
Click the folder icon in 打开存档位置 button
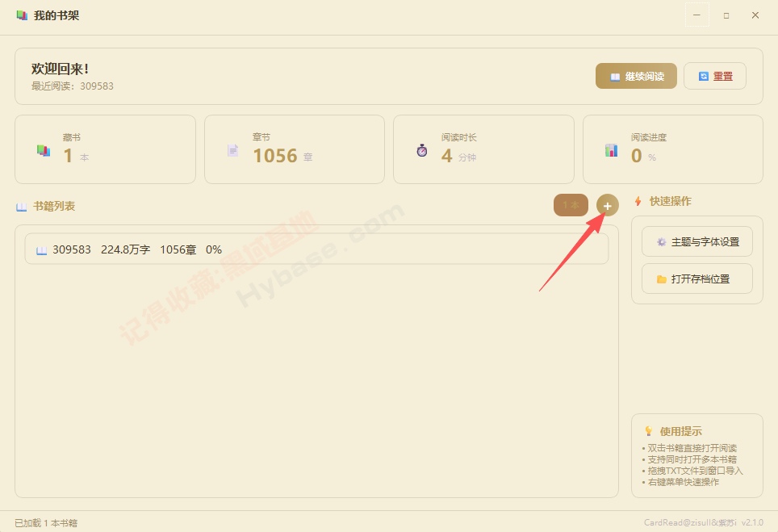pos(662,279)
